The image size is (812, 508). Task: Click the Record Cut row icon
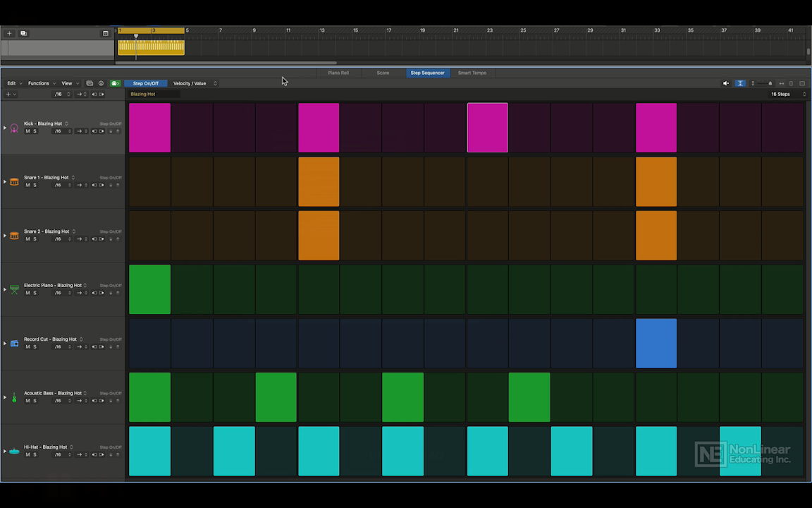point(14,344)
